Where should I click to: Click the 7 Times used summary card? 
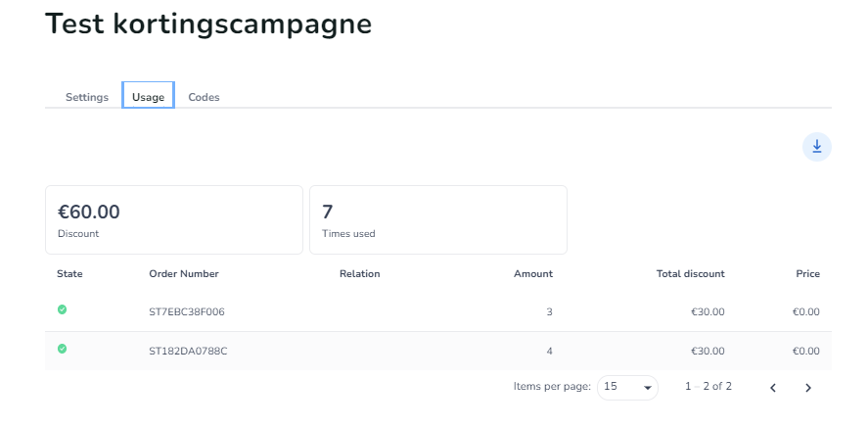point(437,220)
